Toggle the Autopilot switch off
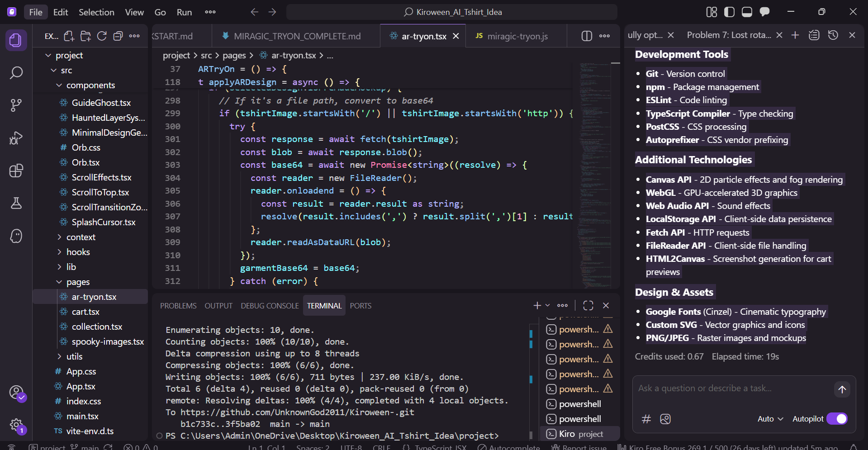This screenshot has height=450, width=868. [x=837, y=419]
